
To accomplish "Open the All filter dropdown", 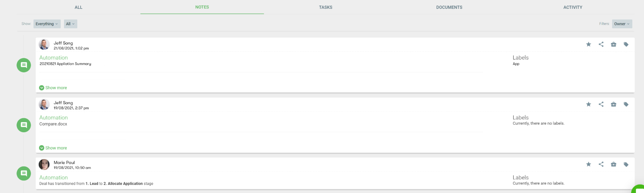I will (70, 24).
